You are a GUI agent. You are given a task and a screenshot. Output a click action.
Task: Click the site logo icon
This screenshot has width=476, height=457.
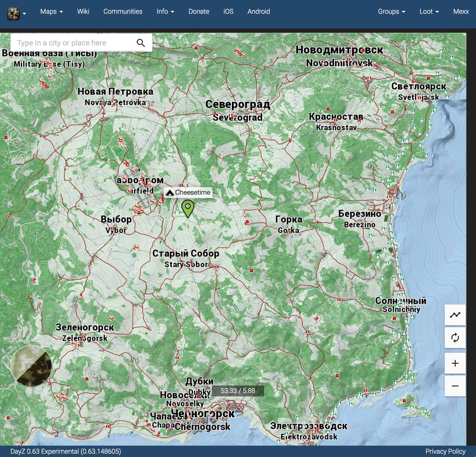coord(13,14)
